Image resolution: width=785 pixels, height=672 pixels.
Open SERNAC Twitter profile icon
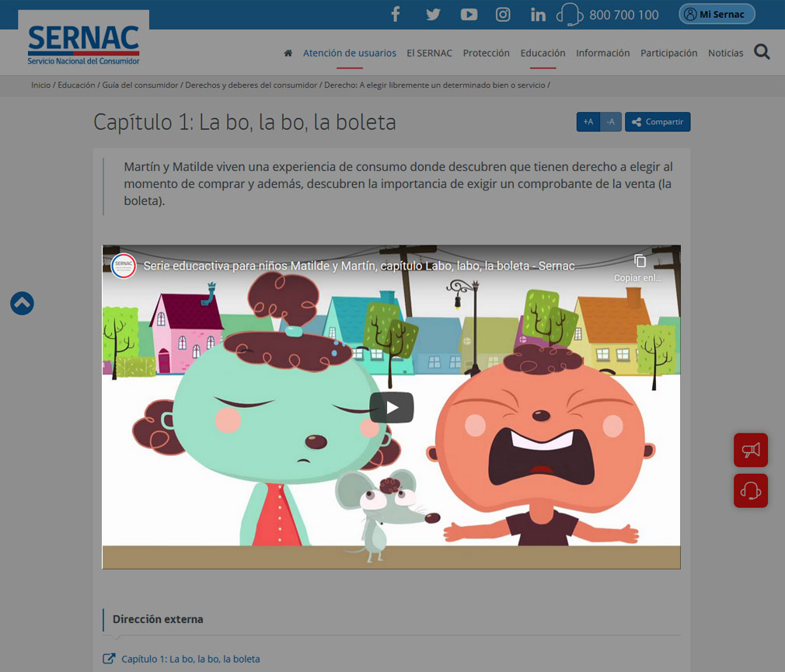(433, 14)
